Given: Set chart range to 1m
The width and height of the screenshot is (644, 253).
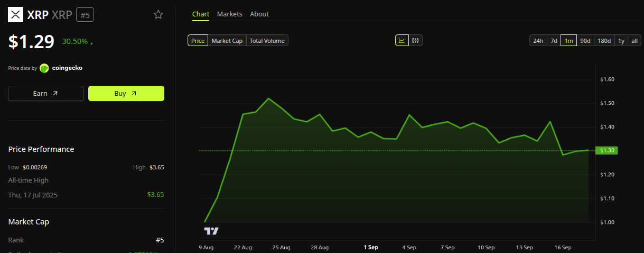Looking at the screenshot, I should 569,41.
